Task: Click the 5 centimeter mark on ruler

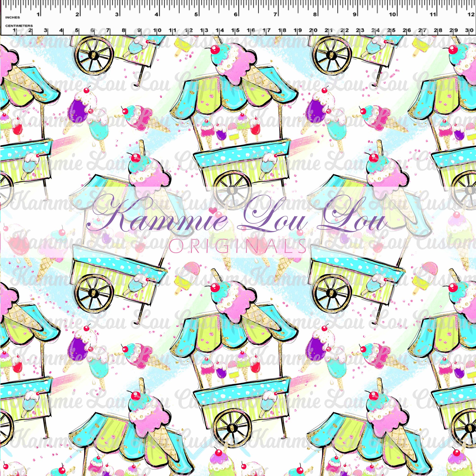Action: (x=77, y=31)
